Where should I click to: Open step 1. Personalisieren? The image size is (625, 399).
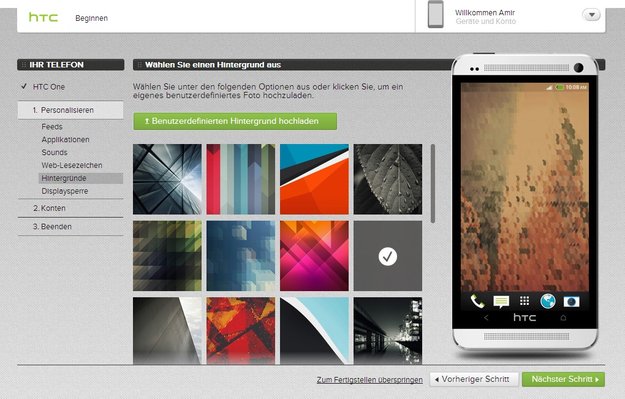coord(71,110)
